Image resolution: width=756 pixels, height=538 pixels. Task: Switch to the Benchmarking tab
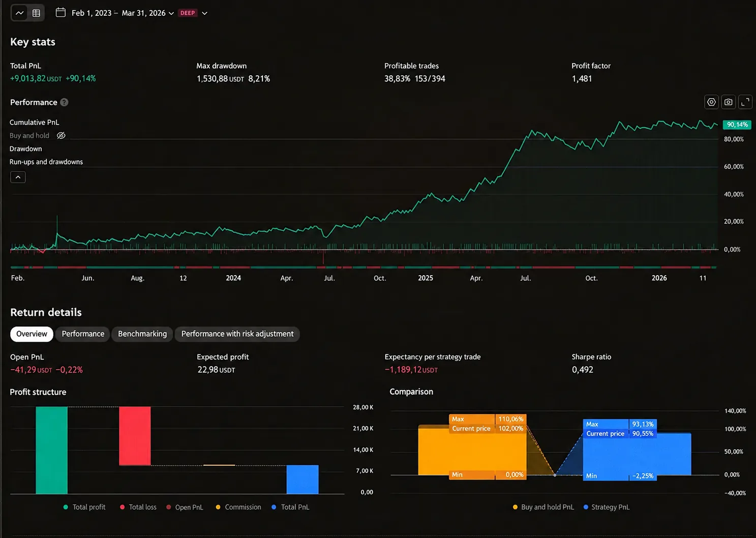click(x=142, y=334)
